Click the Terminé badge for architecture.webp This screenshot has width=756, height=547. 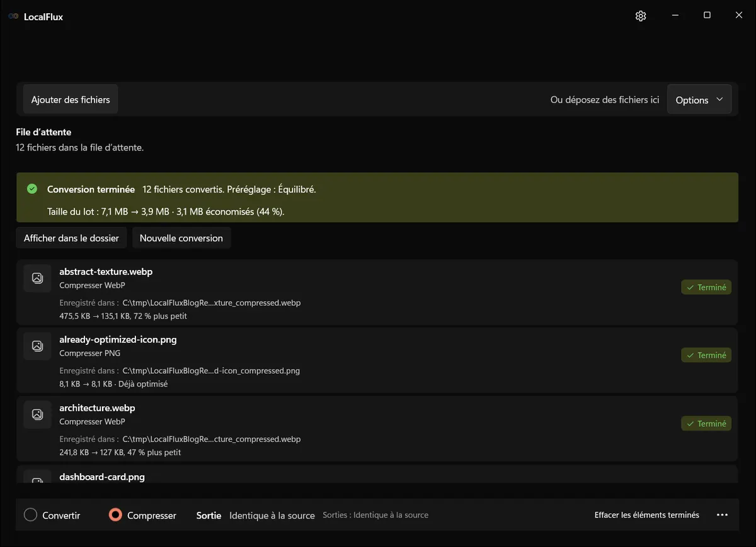[x=706, y=424]
